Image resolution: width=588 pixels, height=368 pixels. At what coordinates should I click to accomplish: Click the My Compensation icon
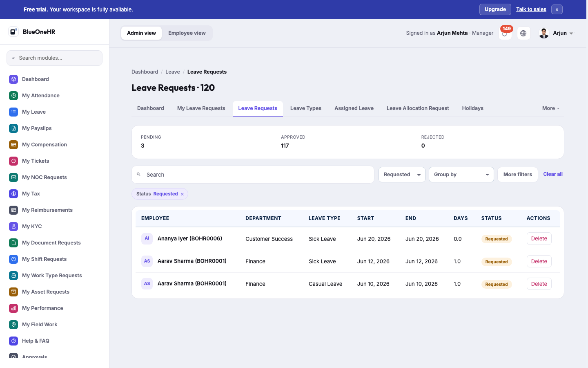13,144
